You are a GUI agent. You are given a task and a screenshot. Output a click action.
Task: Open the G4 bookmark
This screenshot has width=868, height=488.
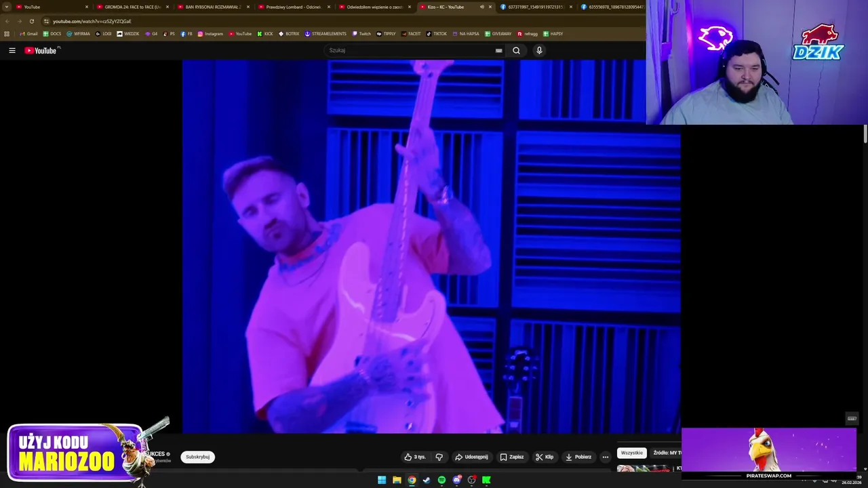click(x=151, y=34)
